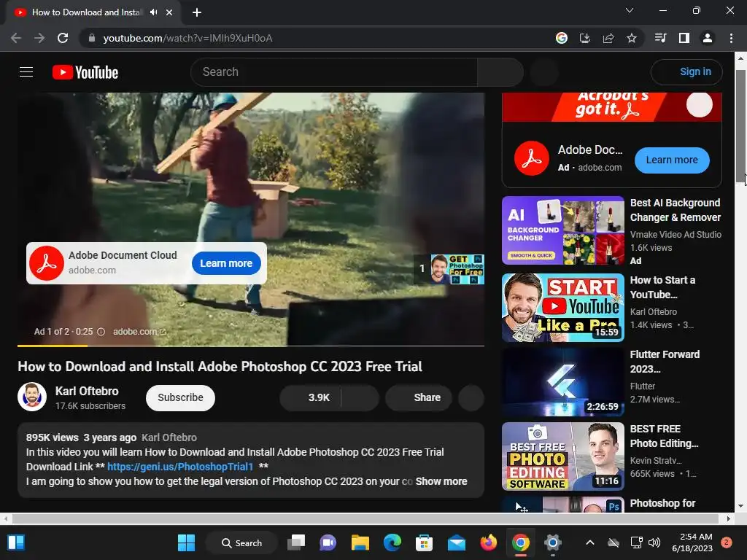Viewport: 747px width, 560px height.
Task: Mute the tab via speaker icon
Action: (x=153, y=12)
